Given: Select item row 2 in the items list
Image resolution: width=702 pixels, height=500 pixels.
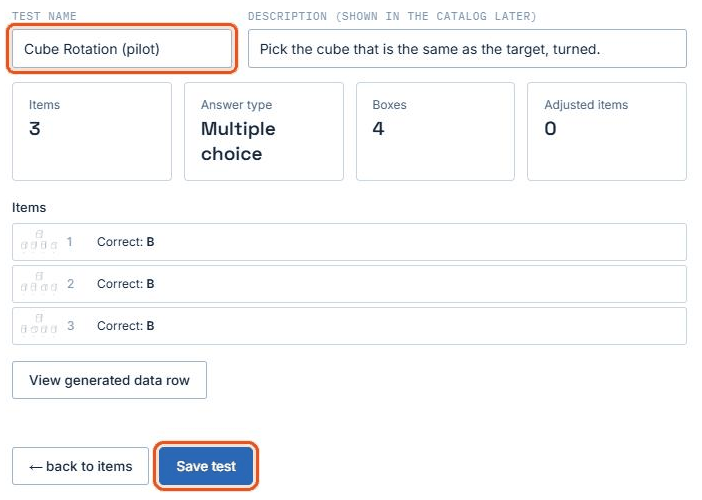Looking at the screenshot, I should tap(349, 284).
